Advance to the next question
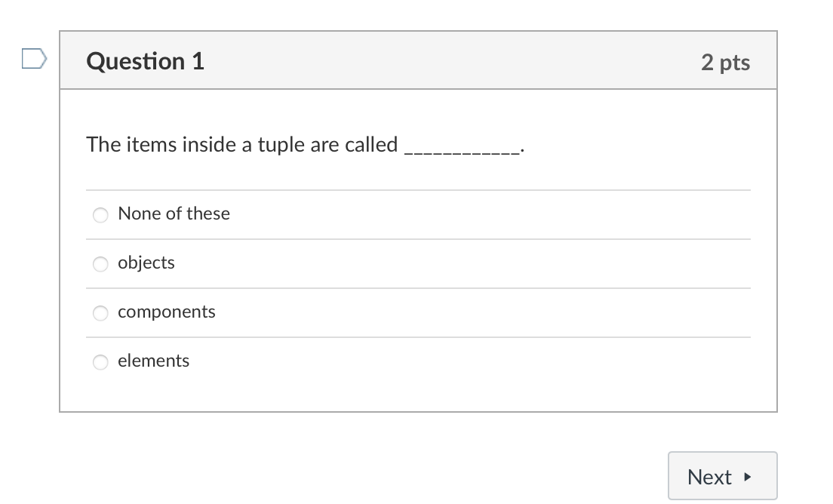 point(722,476)
